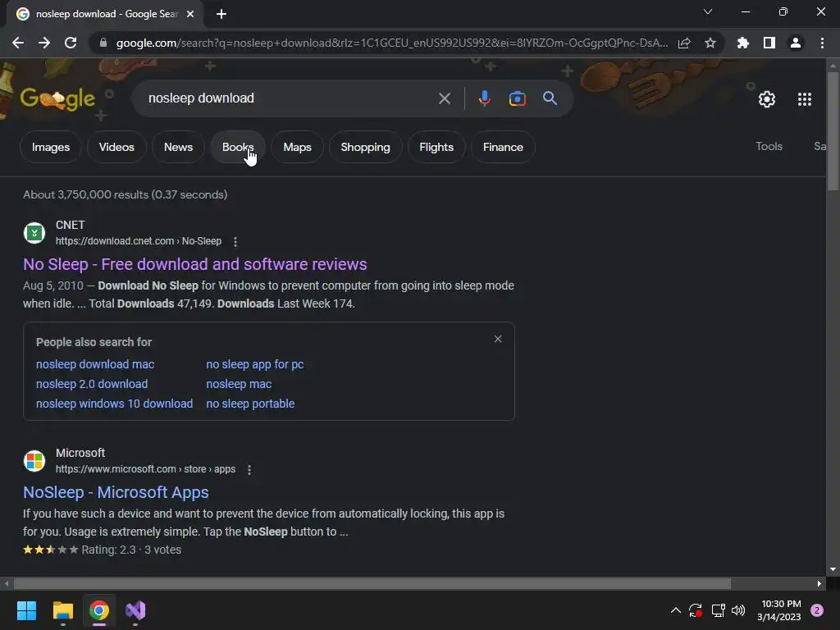The height and width of the screenshot is (630, 840).
Task: Open notification center badge
Action: pyautogui.click(x=817, y=610)
